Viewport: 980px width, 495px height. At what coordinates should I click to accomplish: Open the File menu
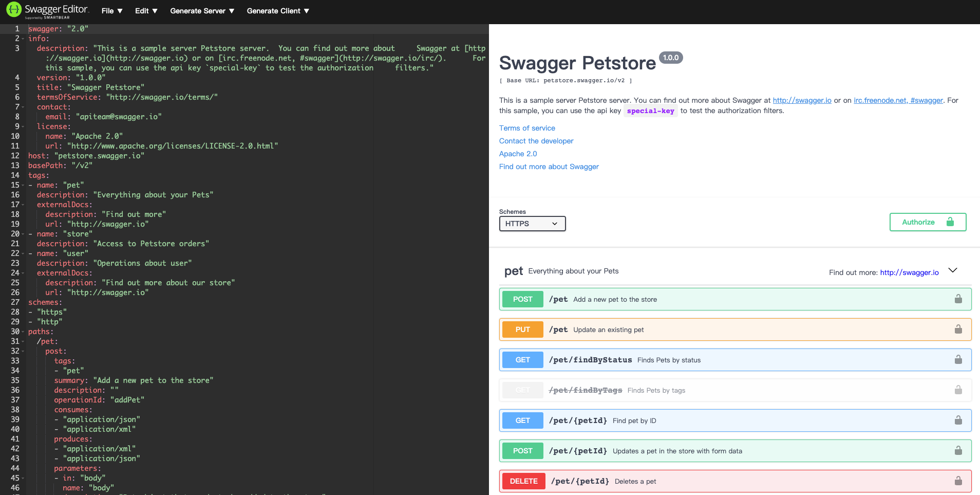(112, 11)
